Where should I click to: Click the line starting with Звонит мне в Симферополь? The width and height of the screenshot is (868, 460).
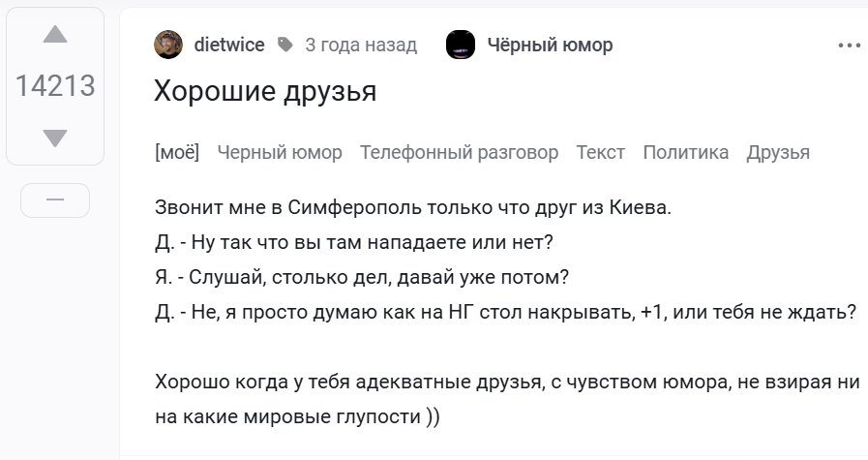click(x=412, y=207)
